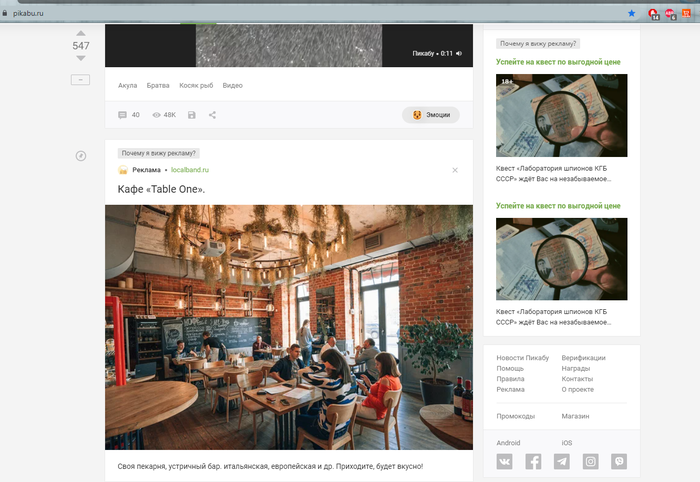Open the Instagram social icon

tap(590, 461)
